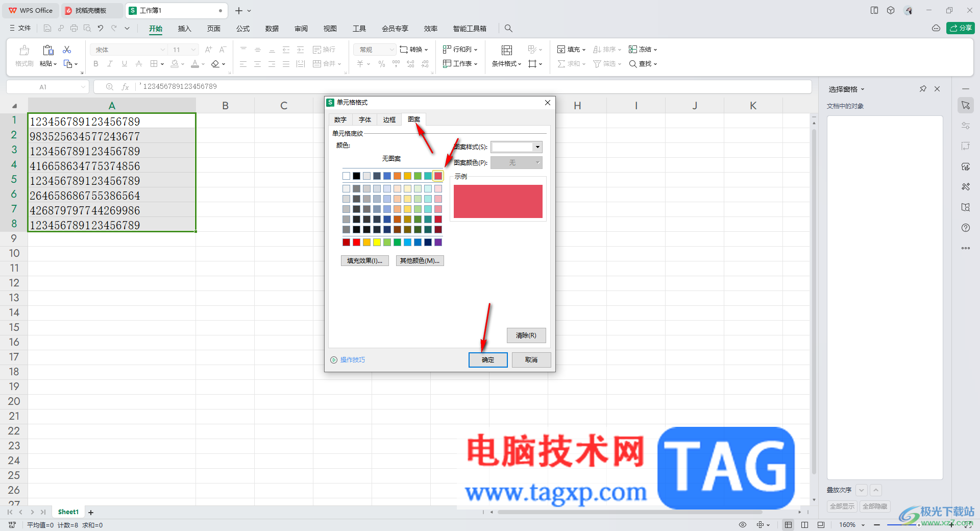Click the Print icon in quick toolbar

pyautogui.click(x=74, y=28)
